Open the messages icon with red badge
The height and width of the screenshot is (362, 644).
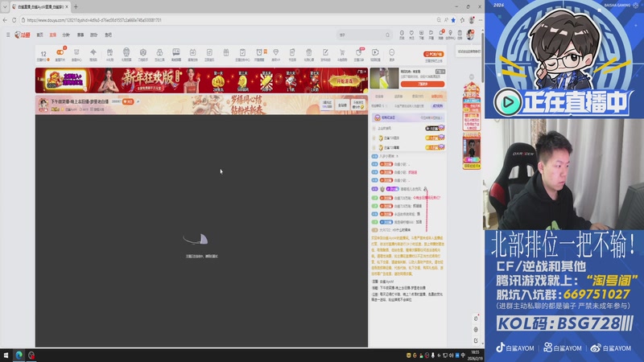440,35
